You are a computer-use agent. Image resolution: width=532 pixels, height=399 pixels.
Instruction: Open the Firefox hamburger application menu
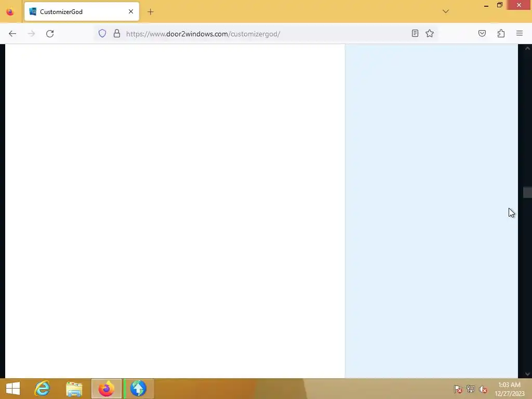tap(520, 33)
